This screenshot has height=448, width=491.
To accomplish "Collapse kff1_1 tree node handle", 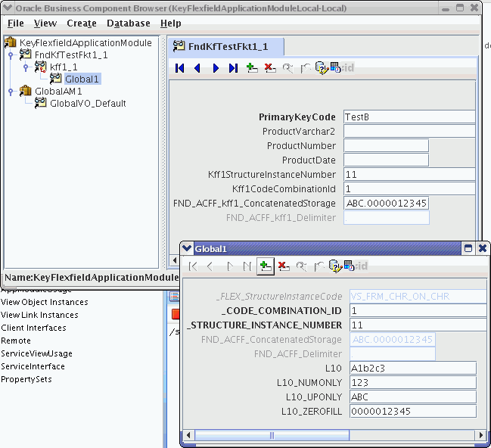I will (x=26, y=67).
